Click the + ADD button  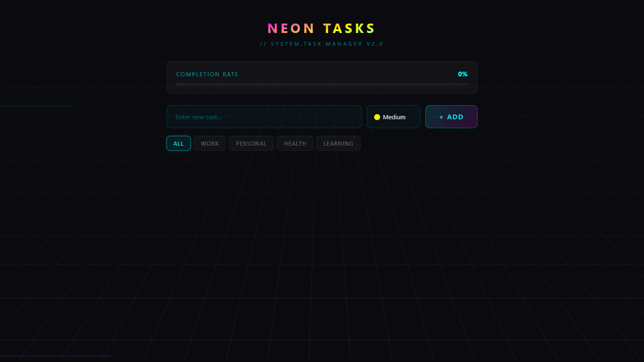(x=451, y=117)
